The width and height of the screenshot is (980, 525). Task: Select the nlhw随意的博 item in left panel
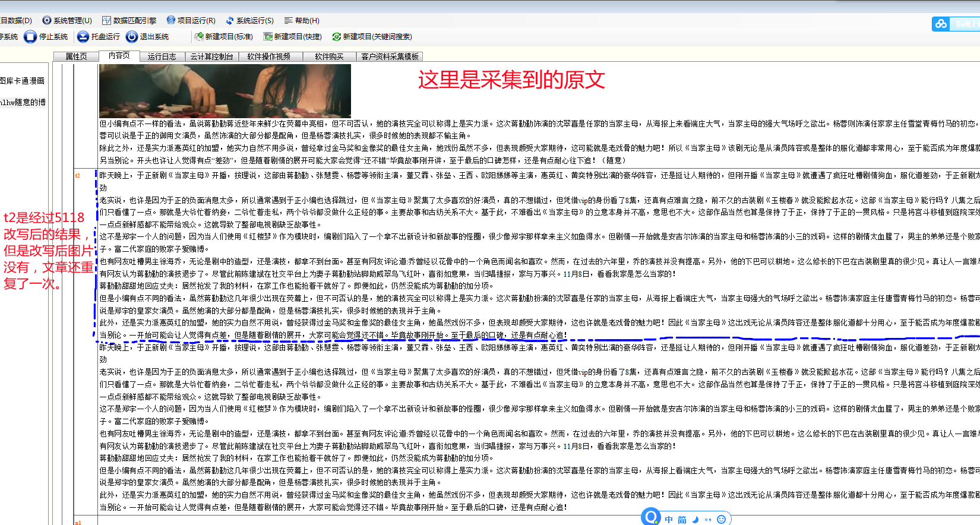[x=23, y=102]
